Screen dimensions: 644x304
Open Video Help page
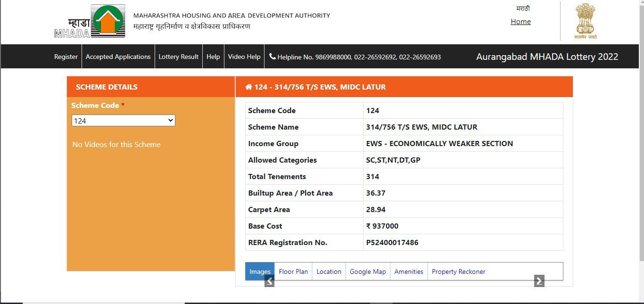[244, 57]
